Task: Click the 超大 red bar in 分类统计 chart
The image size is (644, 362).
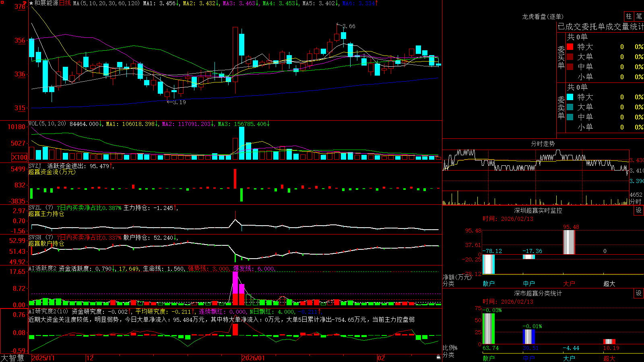Action: (x=609, y=341)
